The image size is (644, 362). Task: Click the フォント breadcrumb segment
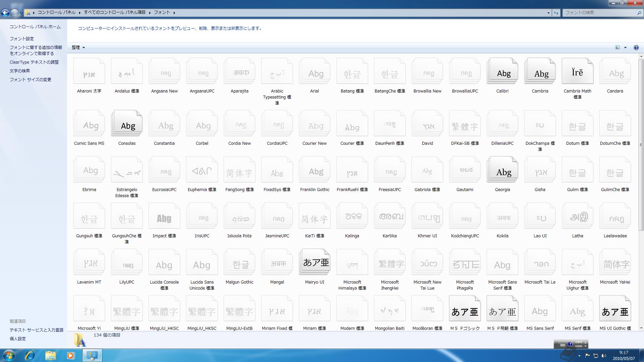click(162, 12)
